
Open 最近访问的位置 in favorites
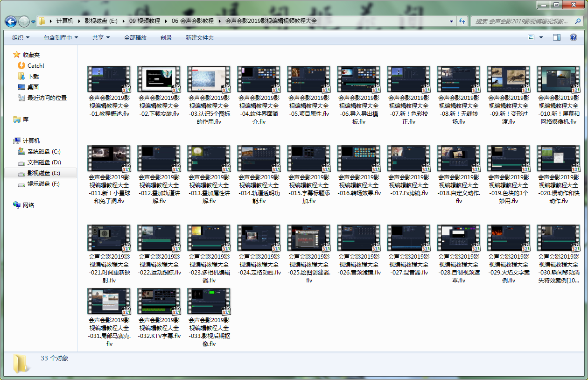42,98
